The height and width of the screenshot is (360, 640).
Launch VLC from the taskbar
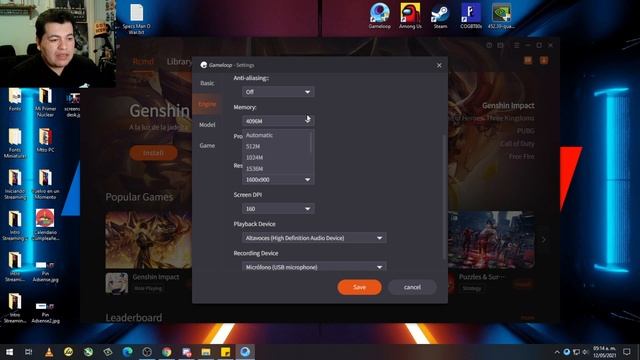(x=49, y=352)
